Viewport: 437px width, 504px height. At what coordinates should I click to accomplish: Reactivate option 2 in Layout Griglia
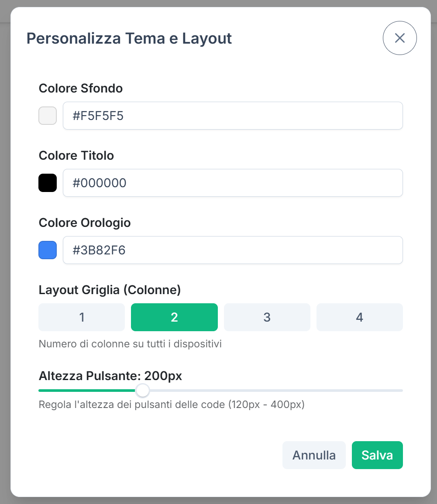coord(174,317)
